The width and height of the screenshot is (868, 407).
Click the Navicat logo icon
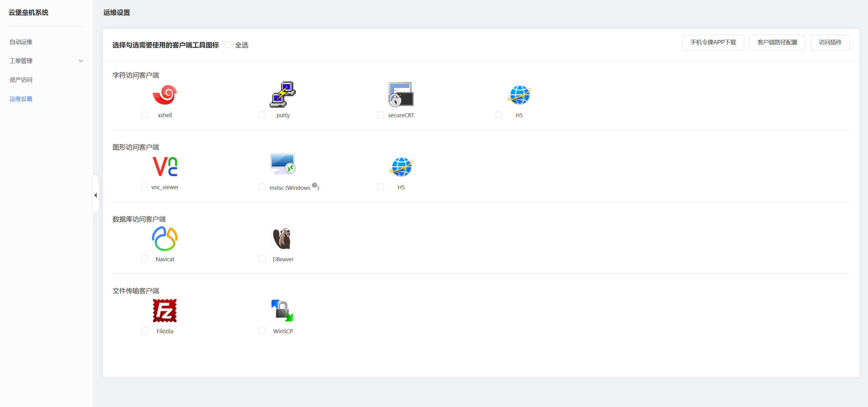[x=165, y=238]
